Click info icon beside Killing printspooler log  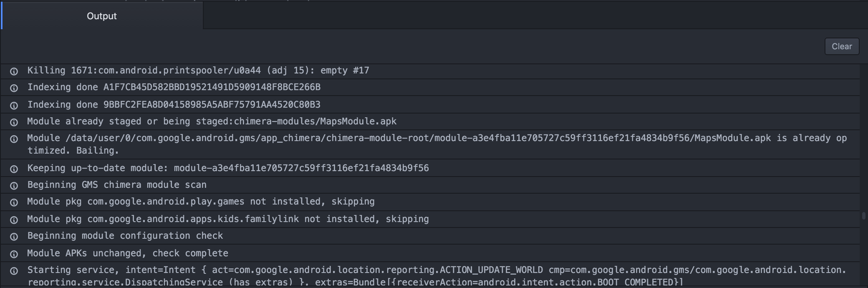14,71
